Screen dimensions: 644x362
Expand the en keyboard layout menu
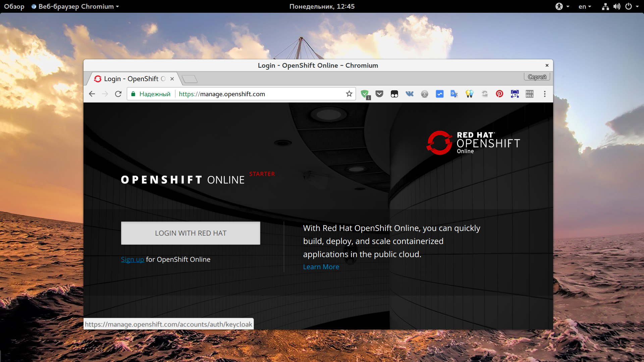point(585,6)
